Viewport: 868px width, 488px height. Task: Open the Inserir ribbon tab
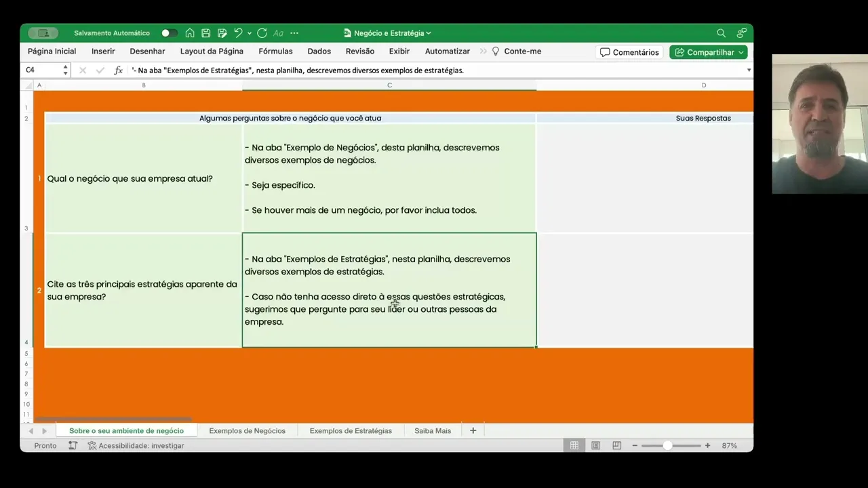[x=103, y=52]
